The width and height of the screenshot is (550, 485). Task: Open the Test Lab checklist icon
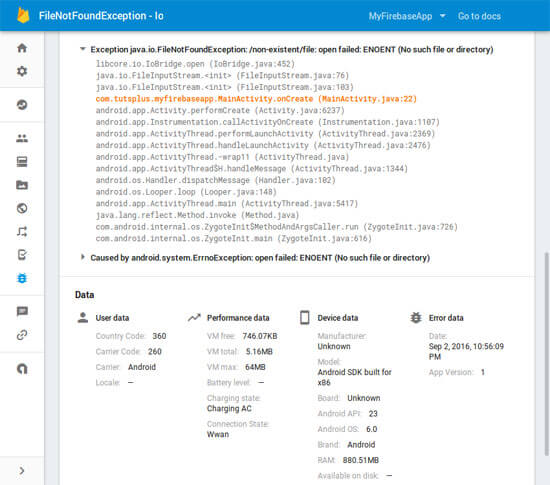pyautogui.click(x=22, y=255)
